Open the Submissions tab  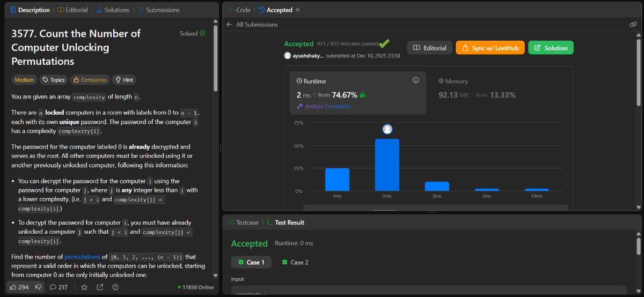coord(159,10)
